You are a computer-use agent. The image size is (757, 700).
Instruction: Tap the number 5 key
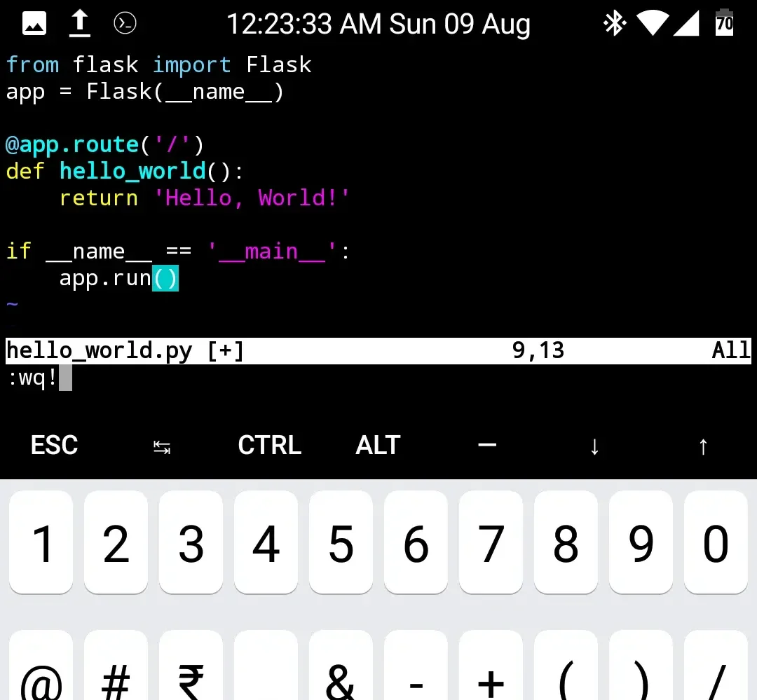click(341, 542)
